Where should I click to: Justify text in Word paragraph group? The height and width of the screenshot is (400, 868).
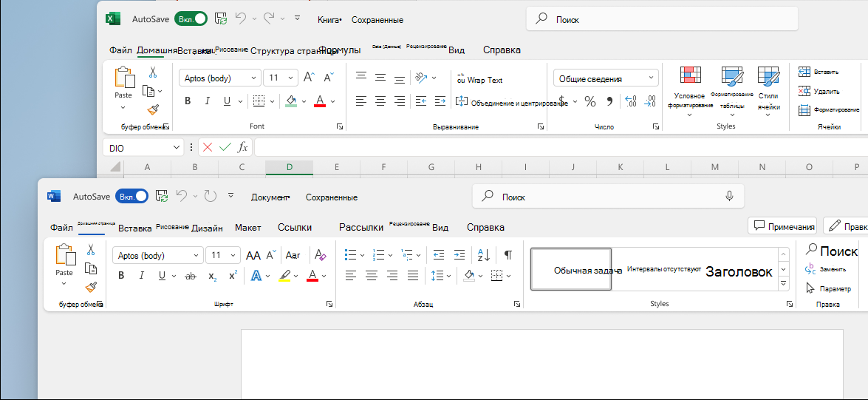[x=413, y=275]
